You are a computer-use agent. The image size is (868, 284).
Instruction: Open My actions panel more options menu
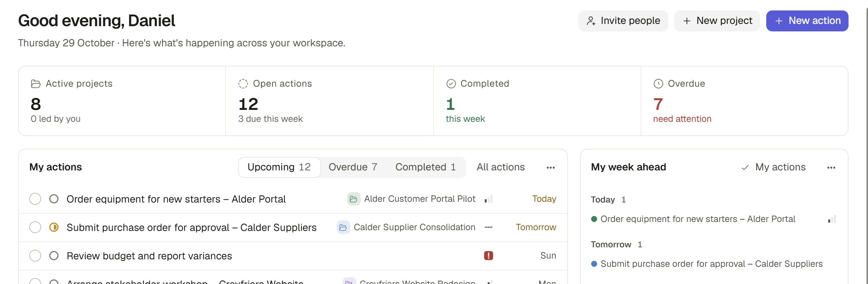click(551, 167)
